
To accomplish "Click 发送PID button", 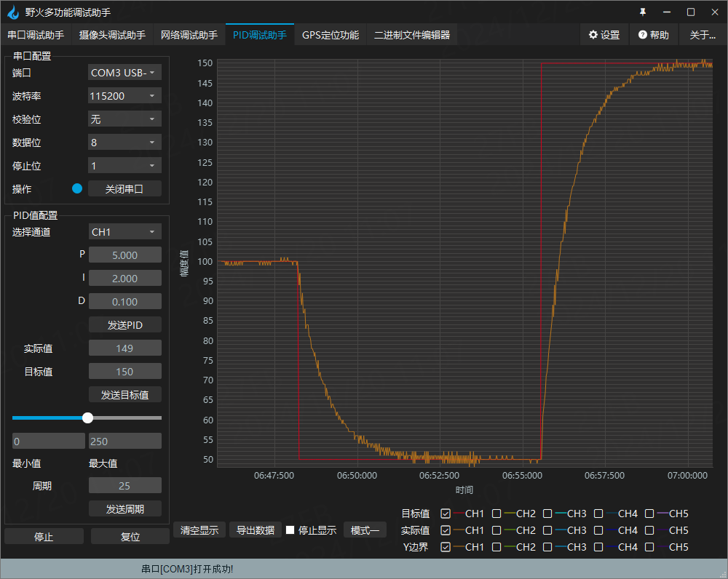I will coord(124,324).
